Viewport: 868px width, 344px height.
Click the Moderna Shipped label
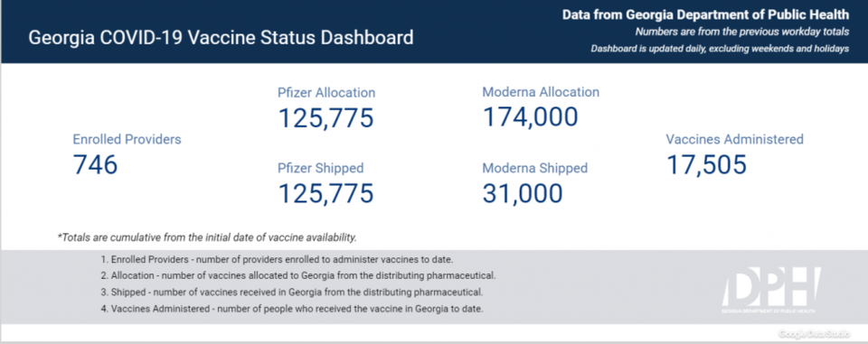click(x=534, y=168)
